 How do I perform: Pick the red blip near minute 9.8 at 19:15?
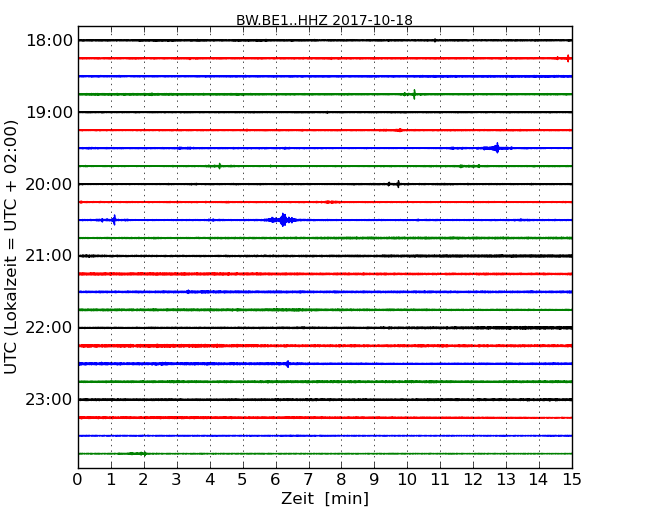tap(399, 130)
